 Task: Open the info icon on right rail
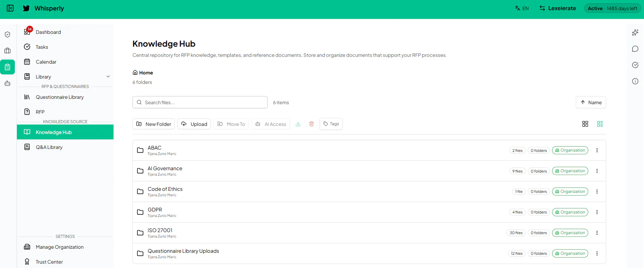635,81
